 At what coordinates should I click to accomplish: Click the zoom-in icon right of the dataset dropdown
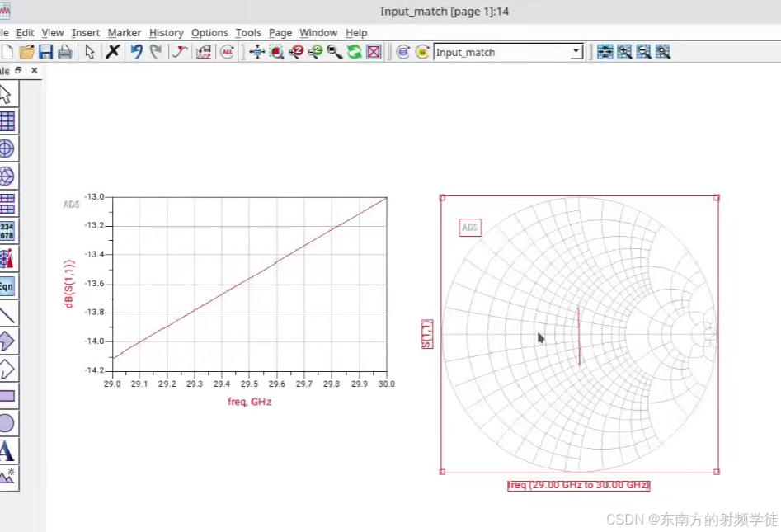tap(624, 52)
